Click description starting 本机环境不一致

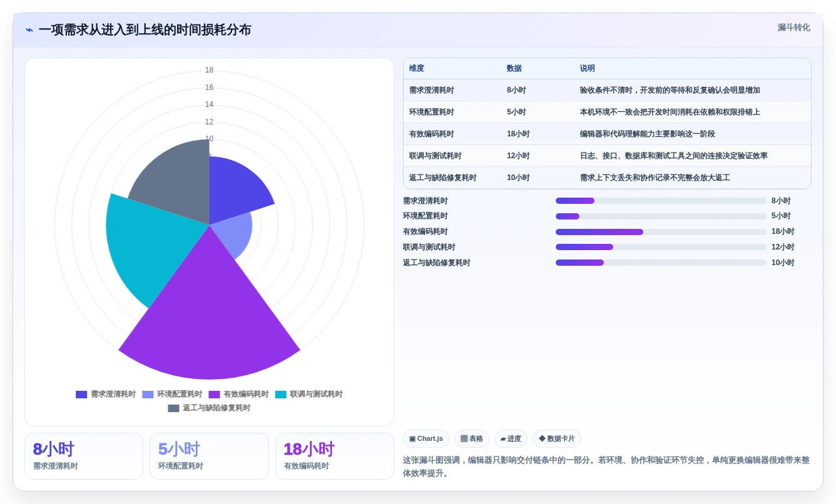(x=670, y=113)
